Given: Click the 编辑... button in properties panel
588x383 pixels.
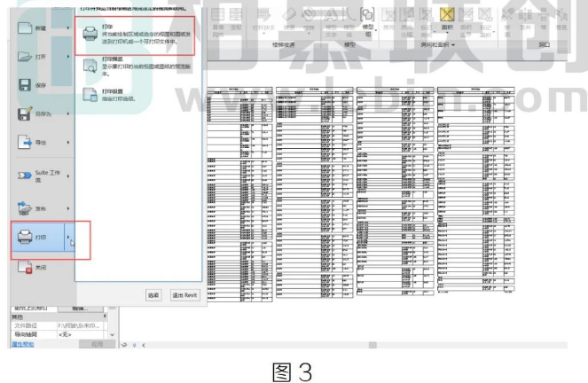Looking at the screenshot, I should tap(80, 309).
